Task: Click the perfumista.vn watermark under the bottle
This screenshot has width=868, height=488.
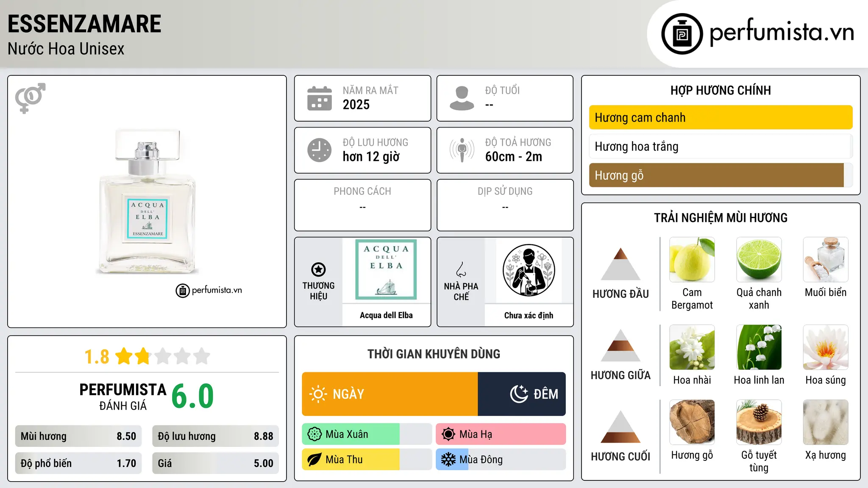Action: pyautogui.click(x=209, y=290)
